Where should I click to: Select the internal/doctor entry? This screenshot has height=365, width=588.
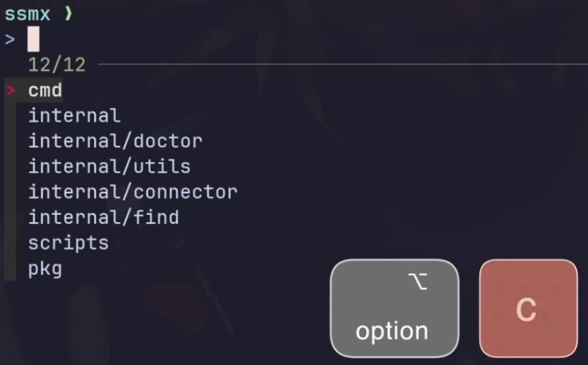115,141
